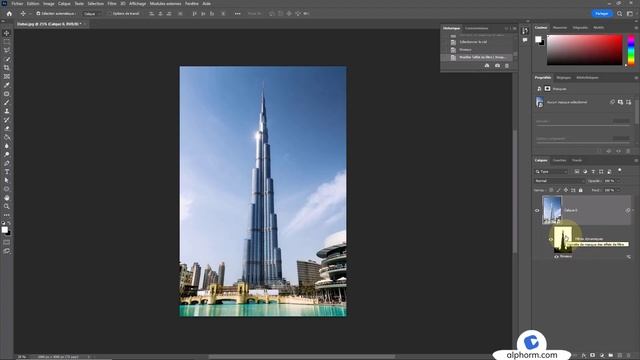
Task: Open the layer filter Type dropdown
Action: click(551, 172)
